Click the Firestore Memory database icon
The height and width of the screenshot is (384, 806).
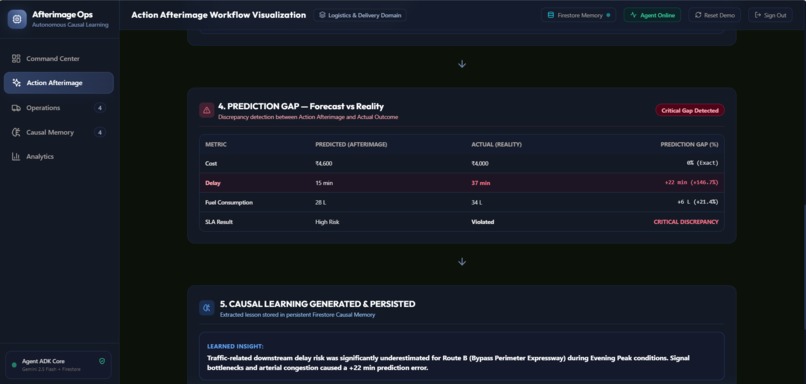(551, 15)
